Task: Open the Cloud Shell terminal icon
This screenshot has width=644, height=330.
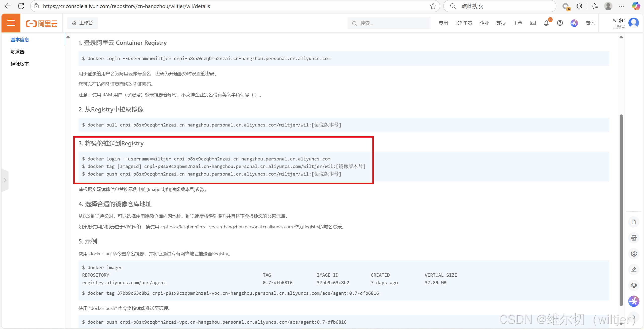Action: point(533,23)
